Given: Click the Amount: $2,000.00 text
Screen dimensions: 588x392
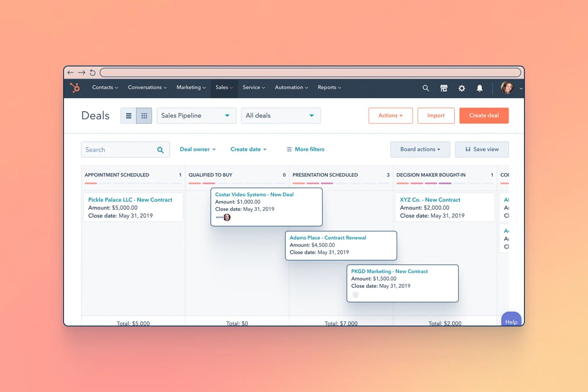Looking at the screenshot, I should click(425, 208).
